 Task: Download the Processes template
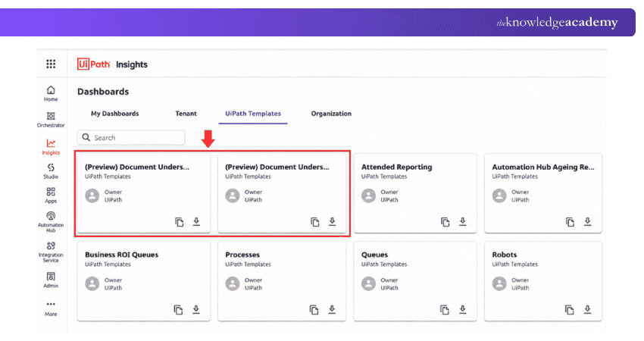(333, 309)
